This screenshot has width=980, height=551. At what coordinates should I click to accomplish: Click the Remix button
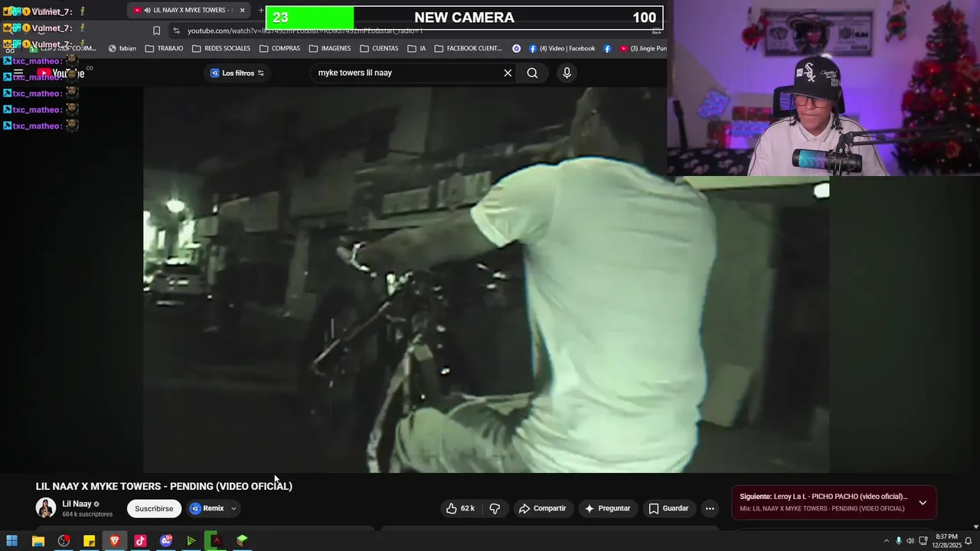(207, 509)
